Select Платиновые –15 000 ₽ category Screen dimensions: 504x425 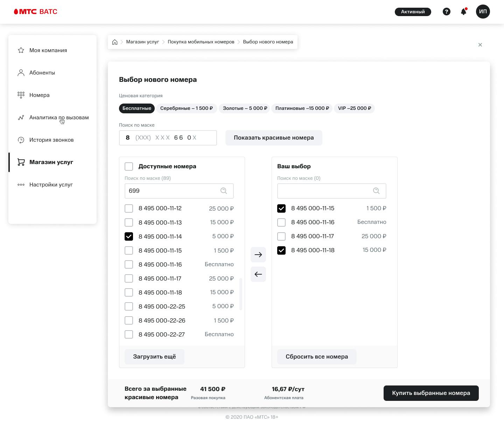302,108
